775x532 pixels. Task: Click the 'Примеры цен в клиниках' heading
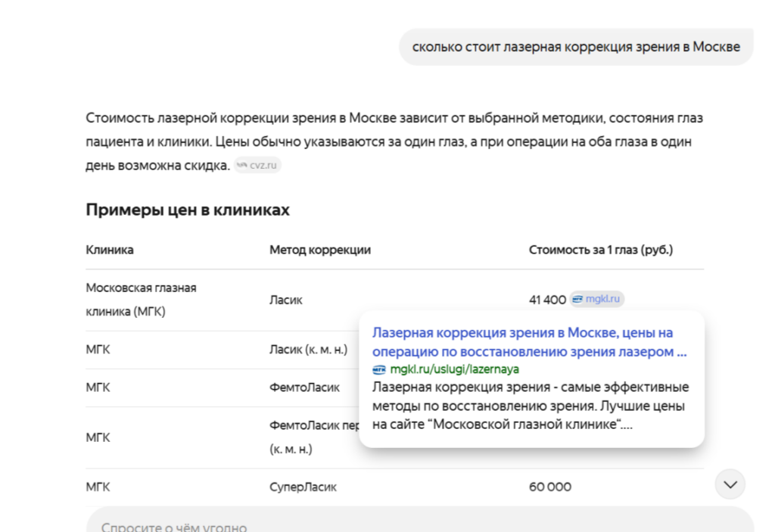(x=188, y=210)
